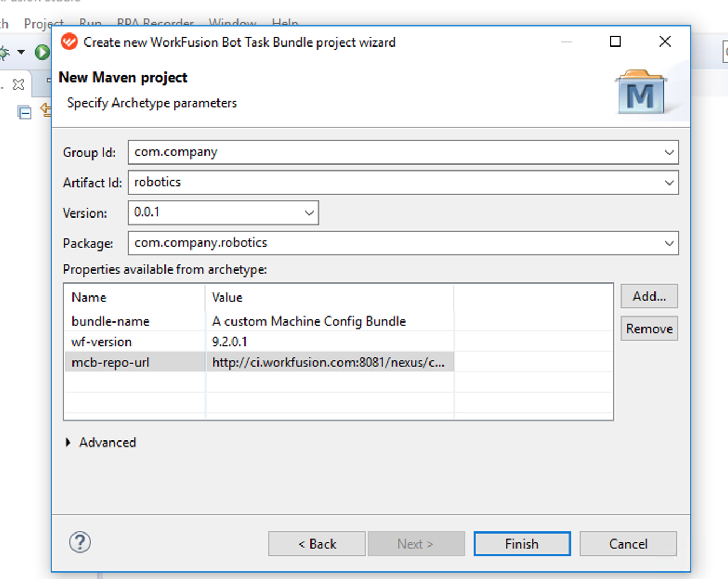Click into the Group Id text 'com.company'
The image size is (728, 579).
pos(176,152)
